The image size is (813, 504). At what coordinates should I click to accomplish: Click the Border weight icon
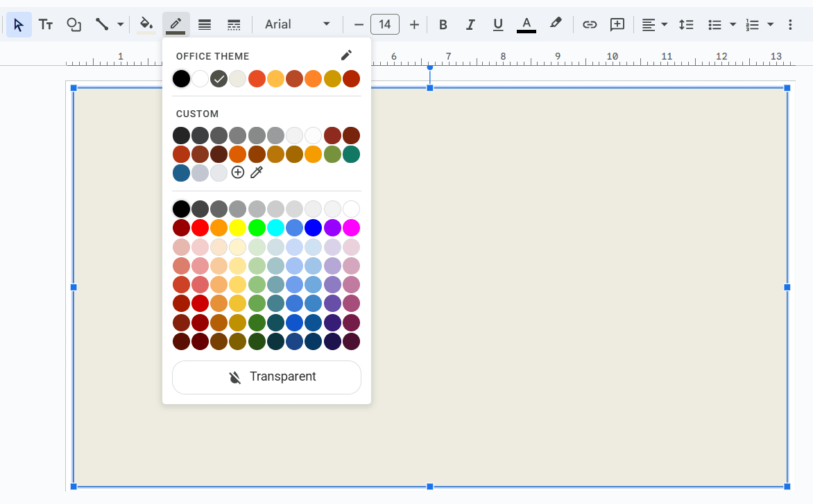click(205, 24)
